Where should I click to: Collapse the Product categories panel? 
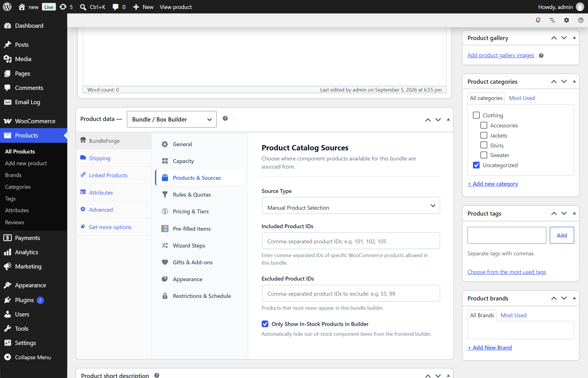pyautogui.click(x=574, y=81)
